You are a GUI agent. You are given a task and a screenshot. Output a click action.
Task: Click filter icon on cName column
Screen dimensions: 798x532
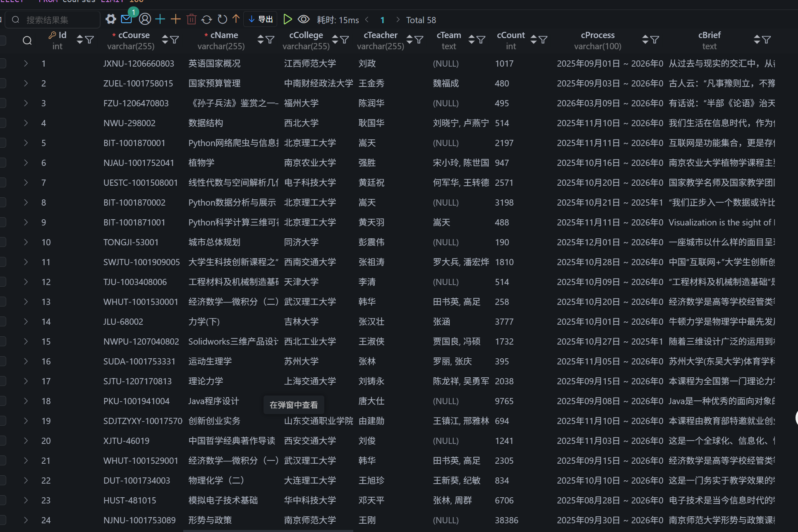point(270,40)
